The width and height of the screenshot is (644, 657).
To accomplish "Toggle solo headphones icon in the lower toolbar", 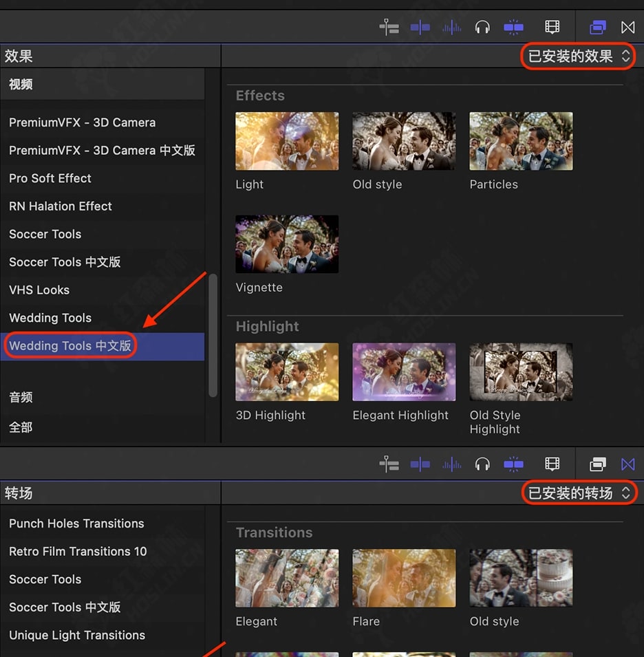I will click(x=482, y=464).
